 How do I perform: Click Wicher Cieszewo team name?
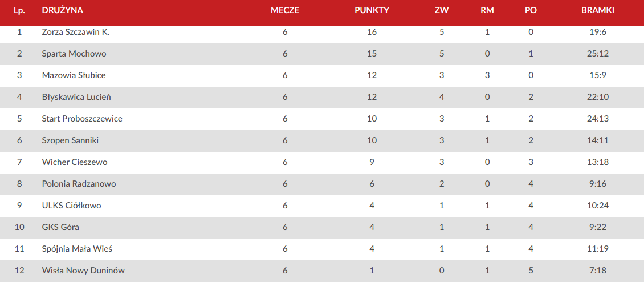[75, 162]
